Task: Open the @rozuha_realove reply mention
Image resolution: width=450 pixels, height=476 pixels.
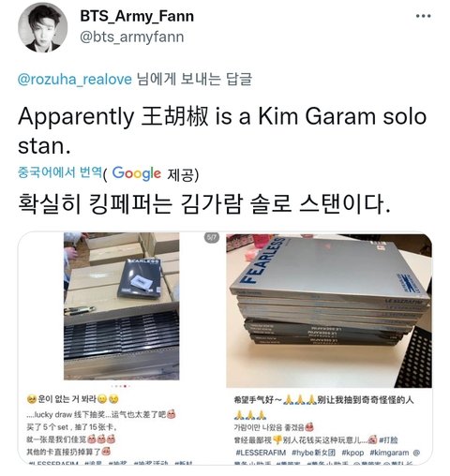Action: click(x=75, y=80)
